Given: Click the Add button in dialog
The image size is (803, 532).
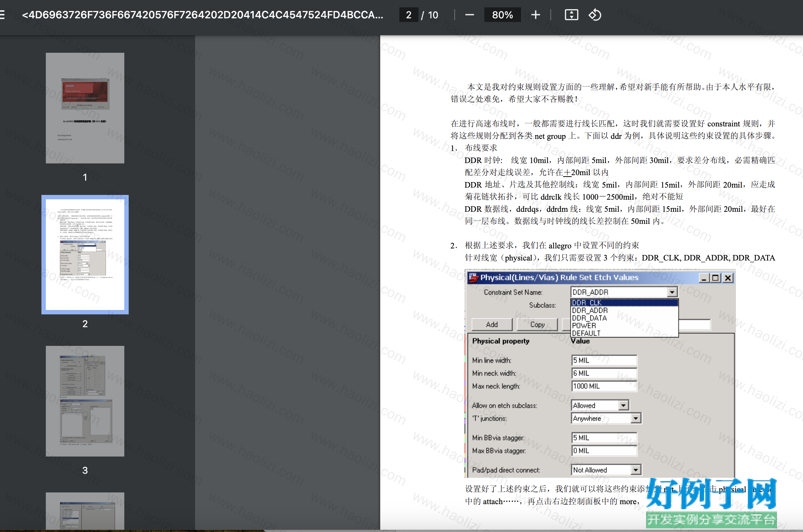Looking at the screenshot, I should pyautogui.click(x=492, y=324).
